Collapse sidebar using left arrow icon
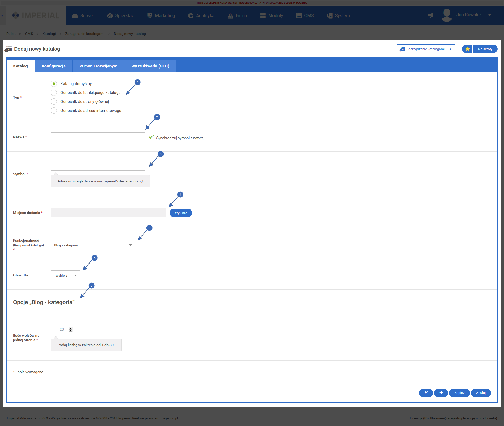 point(2,15)
